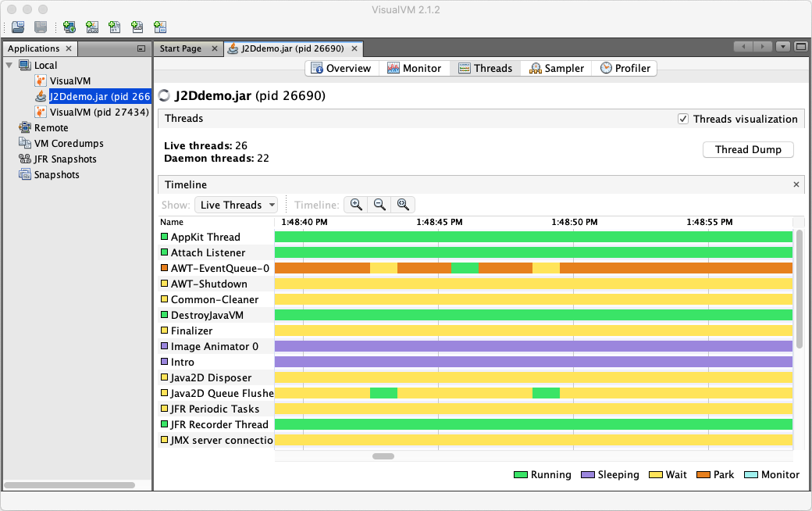Close the Start Page tab

pos(215,48)
